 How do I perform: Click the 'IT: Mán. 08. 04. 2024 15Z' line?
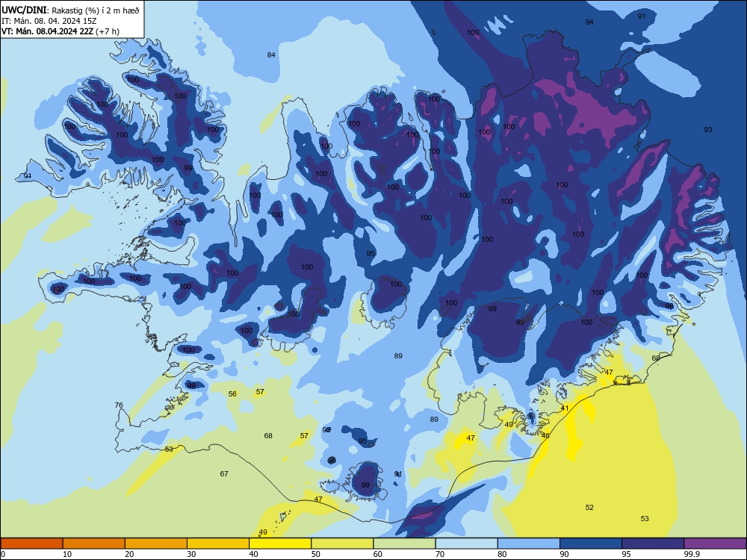click(49, 21)
